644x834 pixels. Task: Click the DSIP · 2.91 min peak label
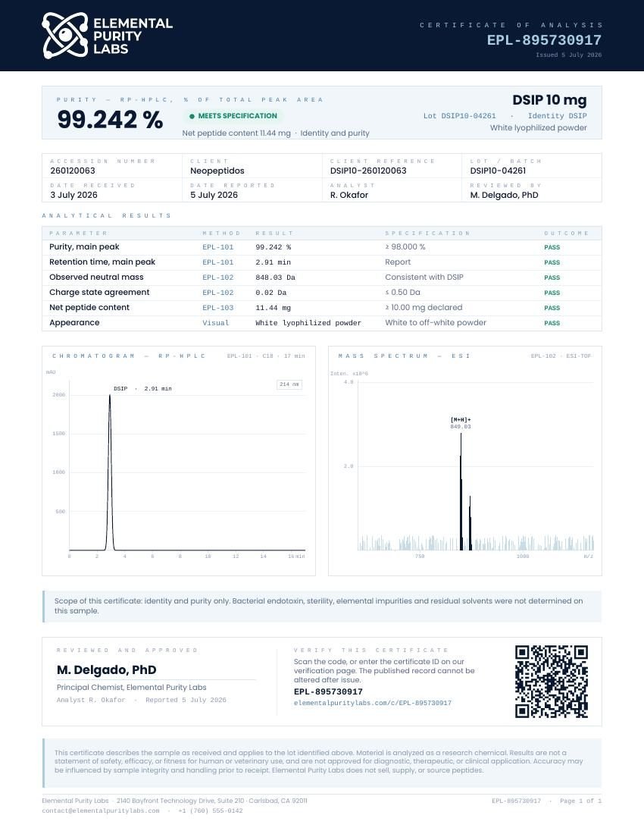(142, 389)
